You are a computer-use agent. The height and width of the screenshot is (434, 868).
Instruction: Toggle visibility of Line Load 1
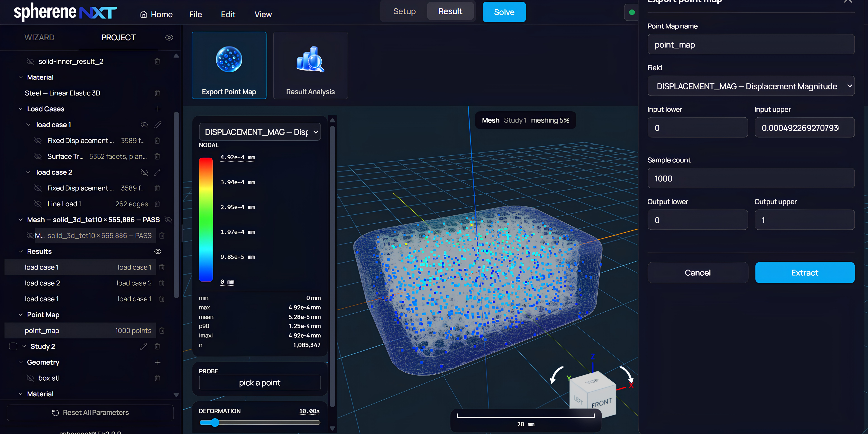38,204
